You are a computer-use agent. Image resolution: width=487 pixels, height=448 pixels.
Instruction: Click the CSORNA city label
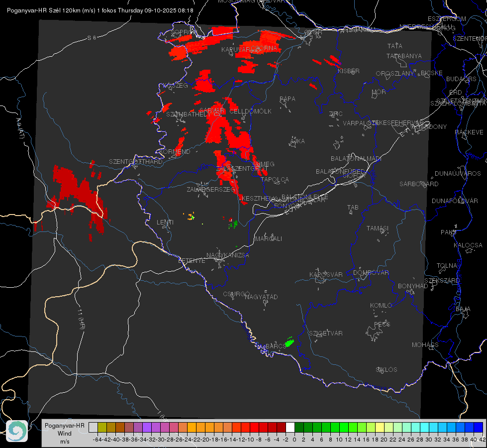pyautogui.click(x=264, y=48)
